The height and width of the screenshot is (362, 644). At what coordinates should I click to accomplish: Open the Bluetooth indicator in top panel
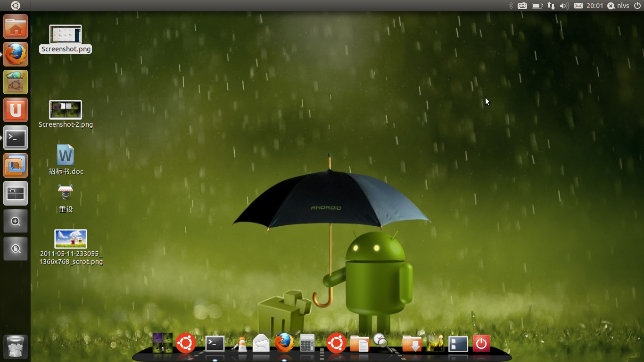click(x=511, y=6)
